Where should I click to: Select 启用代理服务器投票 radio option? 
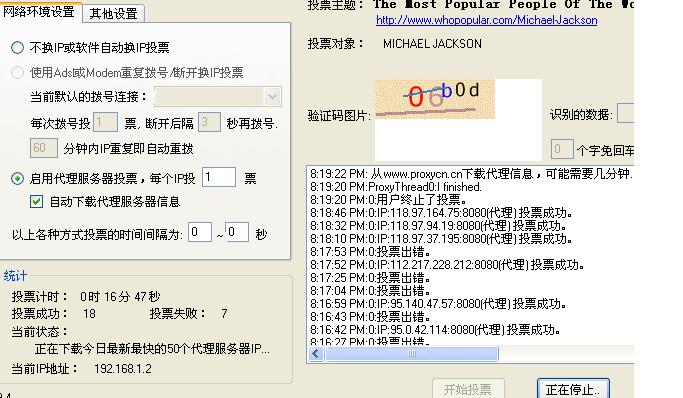tap(17, 179)
